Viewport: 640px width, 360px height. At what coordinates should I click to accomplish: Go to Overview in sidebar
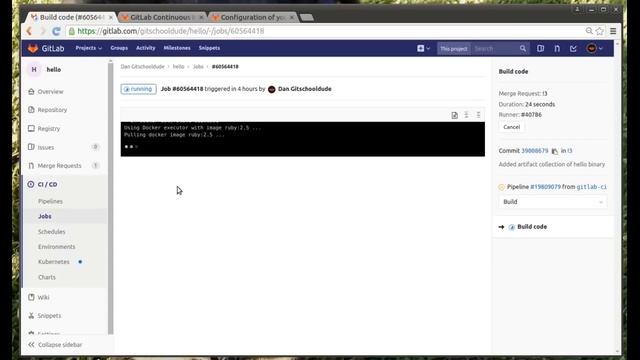click(46, 92)
